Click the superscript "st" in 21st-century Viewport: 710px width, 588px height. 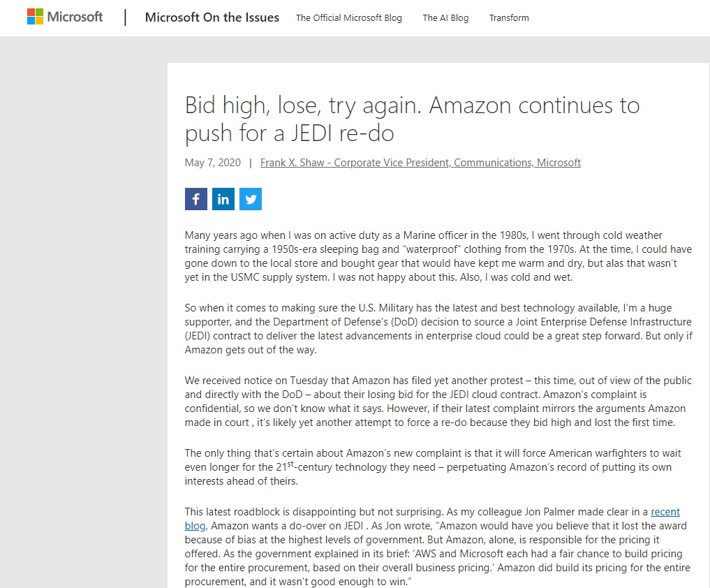(x=293, y=463)
